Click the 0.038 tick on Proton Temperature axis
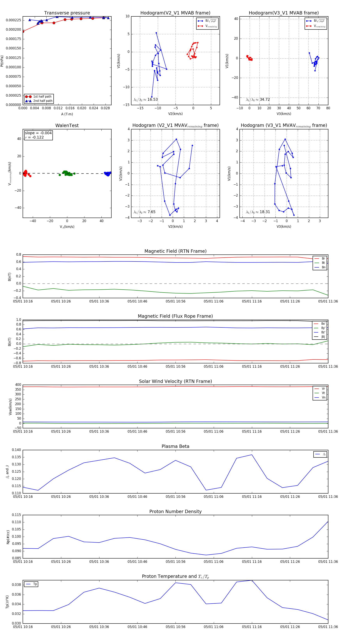The width and height of the screenshot is (351, 644). [x=17, y=585]
